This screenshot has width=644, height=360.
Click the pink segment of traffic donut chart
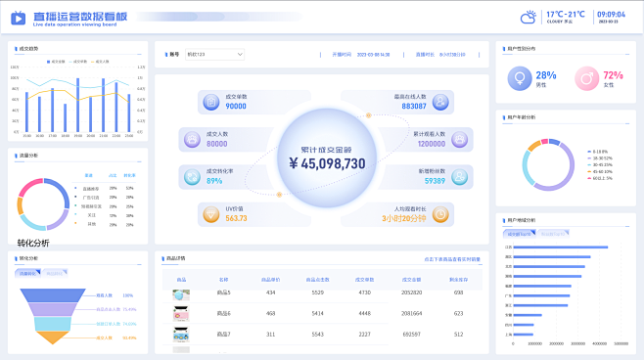tap(29, 187)
